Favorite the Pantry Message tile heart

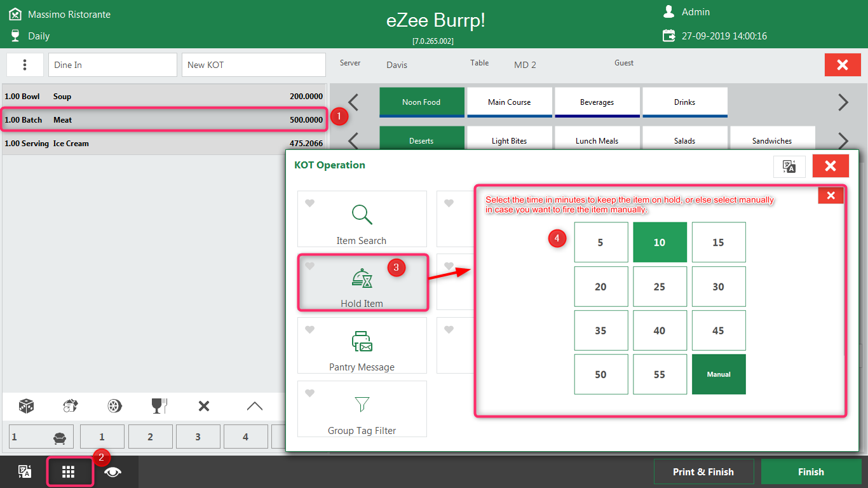[x=309, y=330]
